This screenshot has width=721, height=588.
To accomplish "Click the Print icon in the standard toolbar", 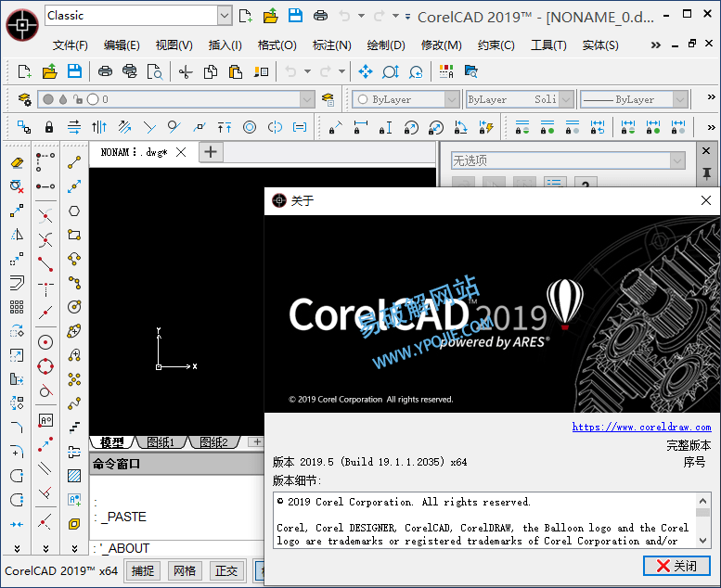I will tap(105, 71).
